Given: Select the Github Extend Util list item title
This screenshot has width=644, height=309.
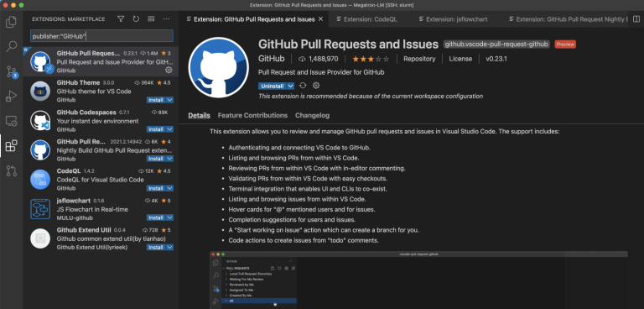Looking at the screenshot, I should [84, 229].
